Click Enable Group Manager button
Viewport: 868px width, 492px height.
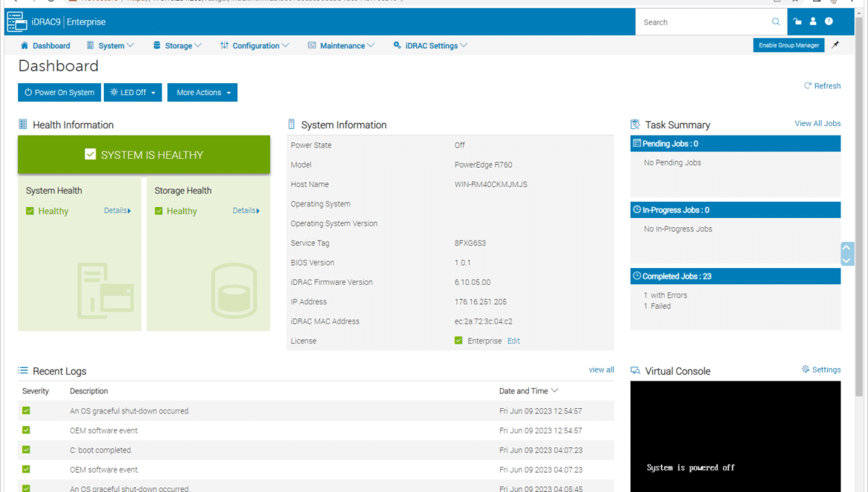(789, 45)
